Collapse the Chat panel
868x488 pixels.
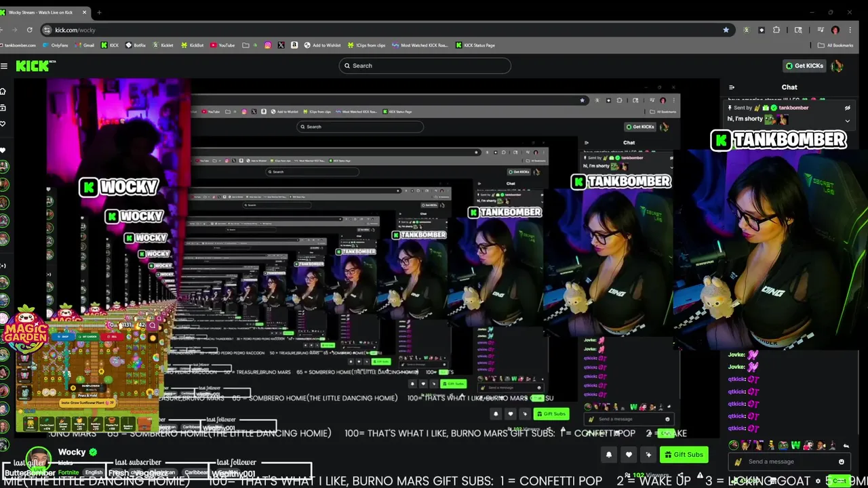click(x=732, y=87)
